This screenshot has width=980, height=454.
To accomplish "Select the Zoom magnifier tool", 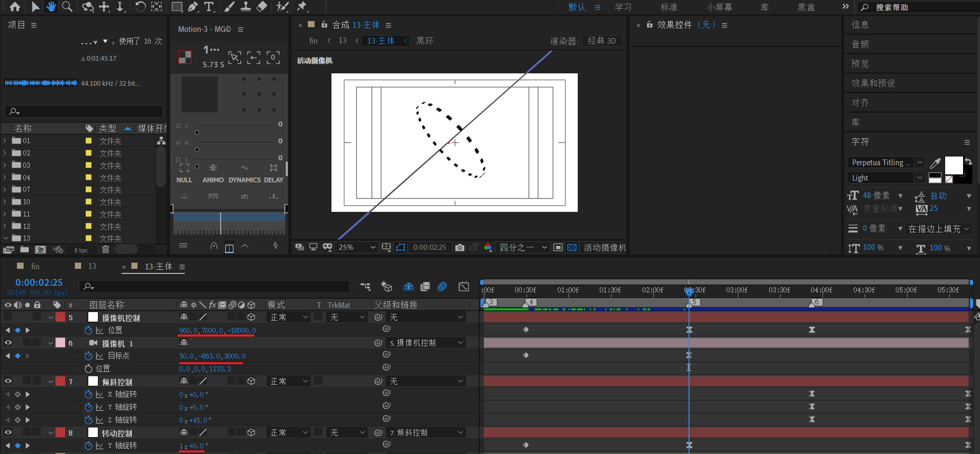I will [67, 7].
